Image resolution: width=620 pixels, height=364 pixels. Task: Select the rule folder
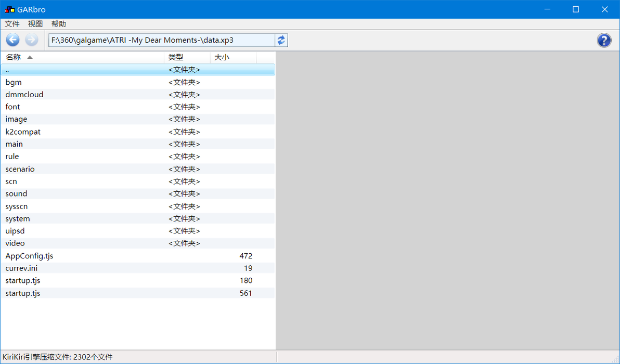click(x=138, y=157)
